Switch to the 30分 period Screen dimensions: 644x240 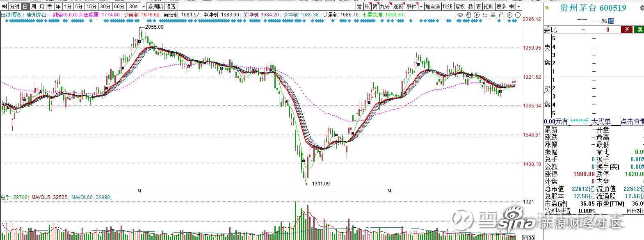105,7
